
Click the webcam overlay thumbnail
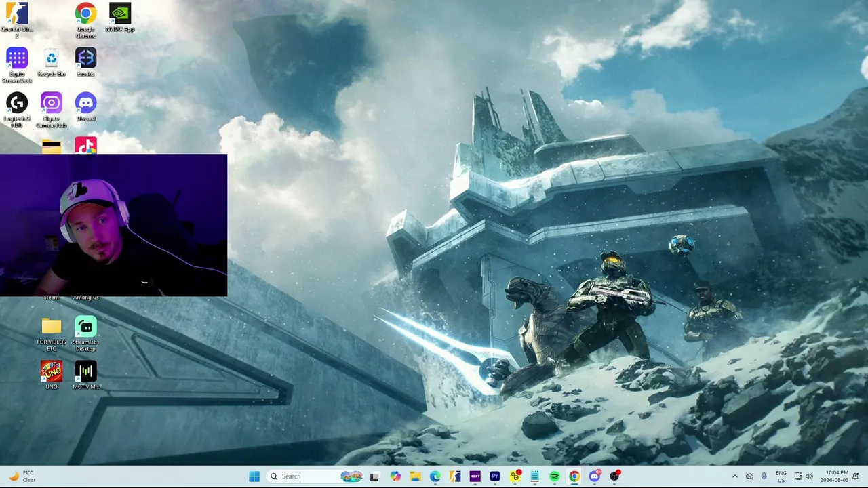click(113, 225)
